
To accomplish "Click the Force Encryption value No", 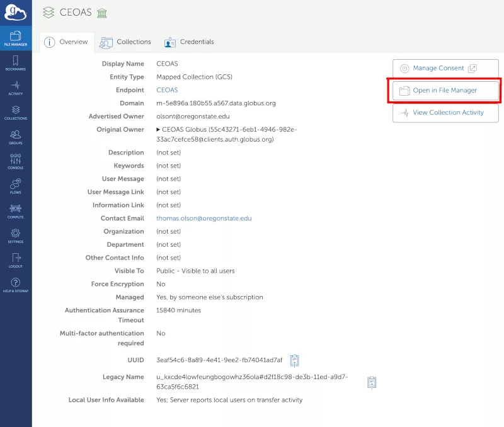I will 161,284.
